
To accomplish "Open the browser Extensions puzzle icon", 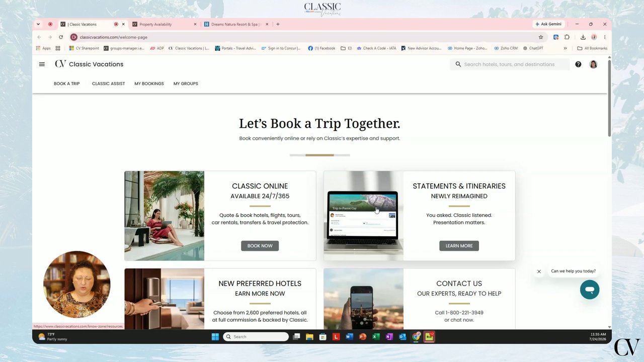I will click(x=567, y=37).
